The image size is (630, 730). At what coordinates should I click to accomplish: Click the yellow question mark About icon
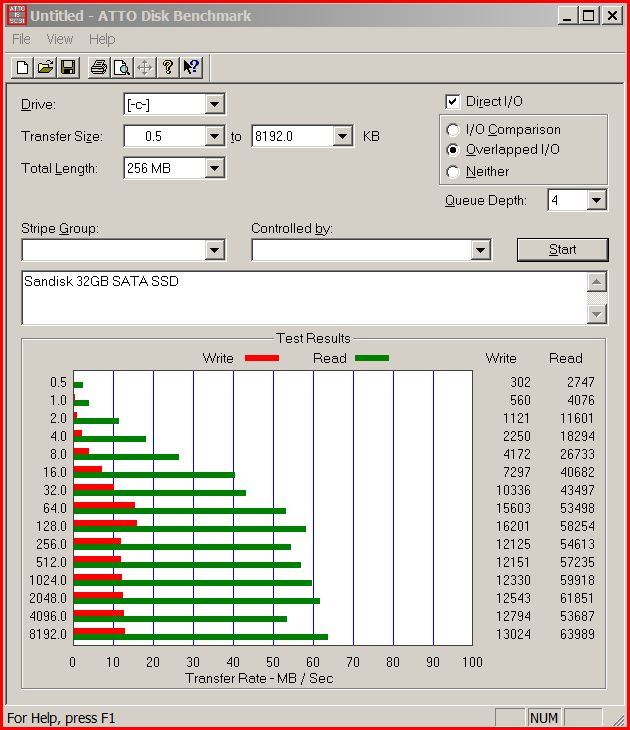(x=168, y=68)
